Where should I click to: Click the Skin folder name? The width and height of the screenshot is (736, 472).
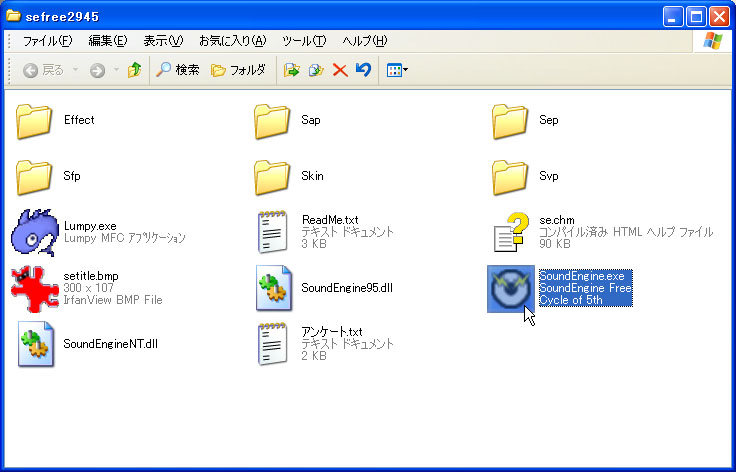[x=312, y=176]
